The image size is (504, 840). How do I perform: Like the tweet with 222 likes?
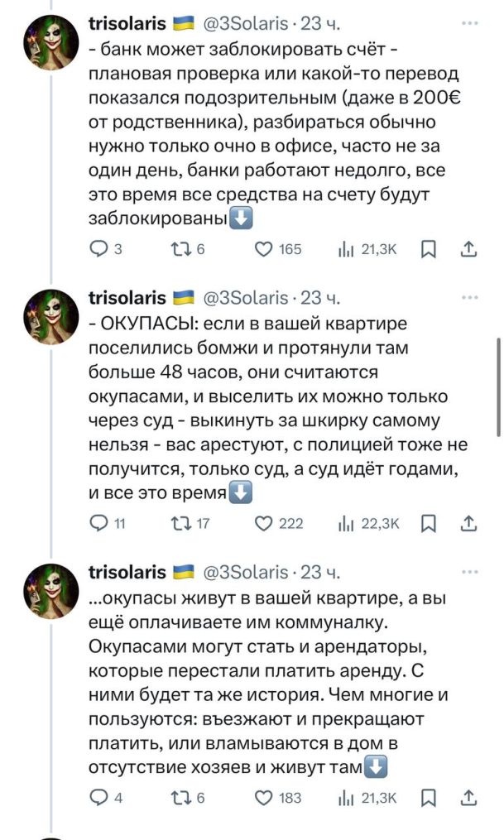[x=263, y=523]
